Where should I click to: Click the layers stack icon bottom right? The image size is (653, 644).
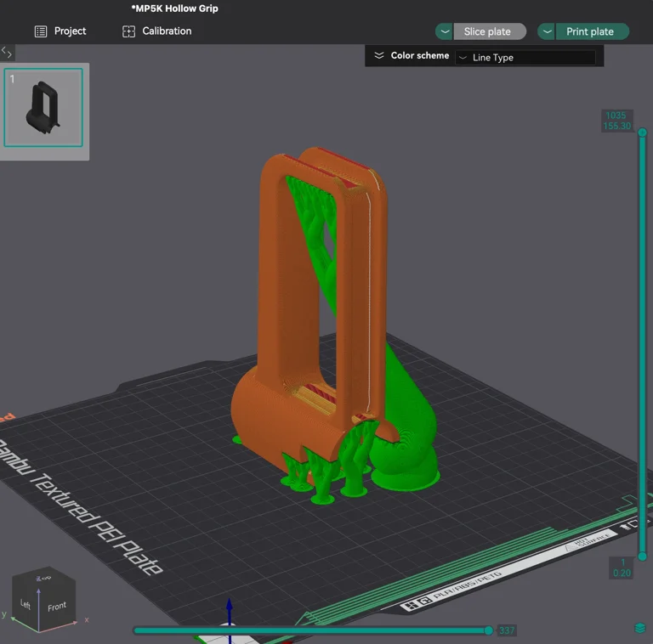pyautogui.click(x=639, y=628)
